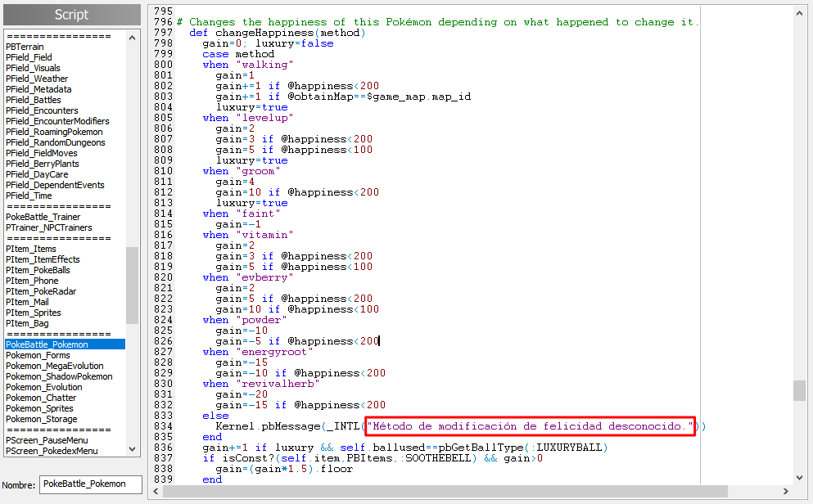Click the code editor horizontal scrollbar thumb
This screenshot has width=813, height=504.
445,491
